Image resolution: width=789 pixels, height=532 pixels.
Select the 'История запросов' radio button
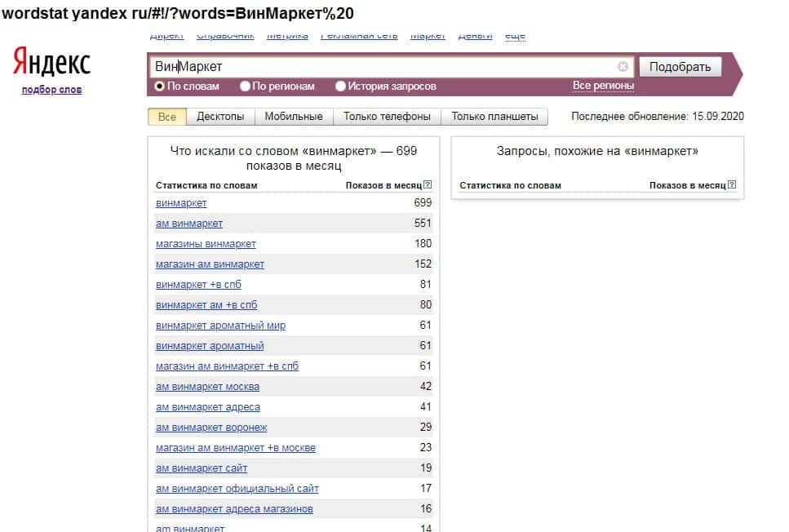point(341,86)
